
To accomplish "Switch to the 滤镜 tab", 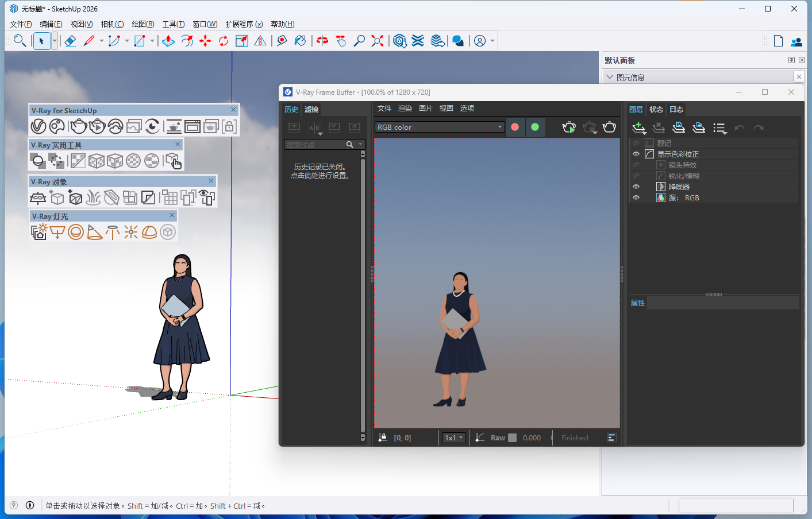I will [x=311, y=110].
